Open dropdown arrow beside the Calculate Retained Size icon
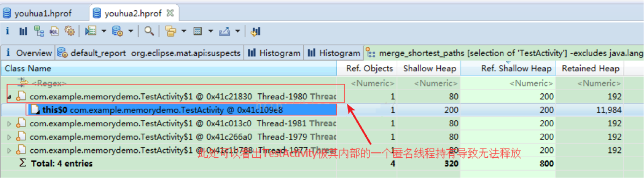This screenshot has width=644, height=178. (x=210, y=31)
